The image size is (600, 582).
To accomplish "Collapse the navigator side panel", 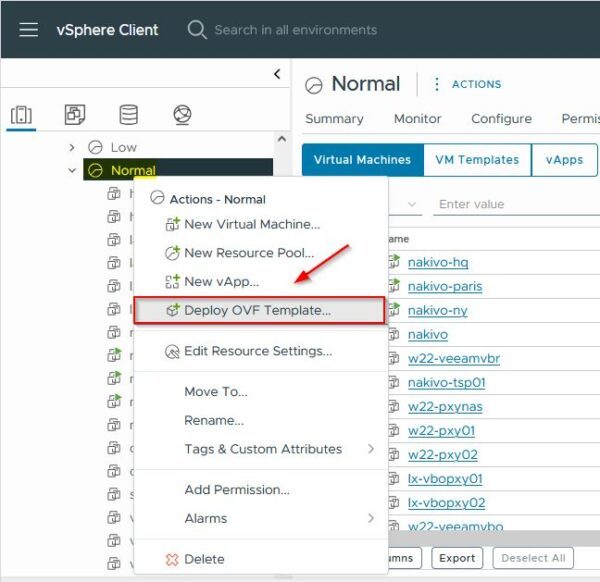I will coord(277,73).
